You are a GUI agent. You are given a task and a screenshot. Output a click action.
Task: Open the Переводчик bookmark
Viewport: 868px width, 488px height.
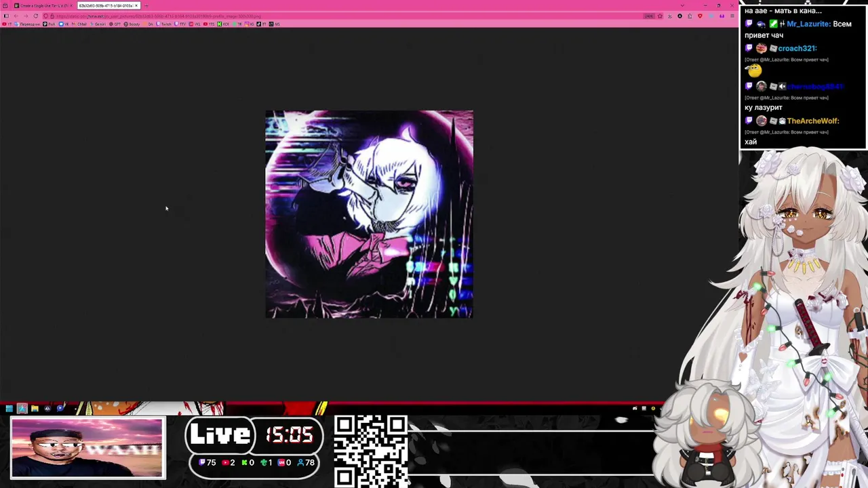click(x=28, y=24)
